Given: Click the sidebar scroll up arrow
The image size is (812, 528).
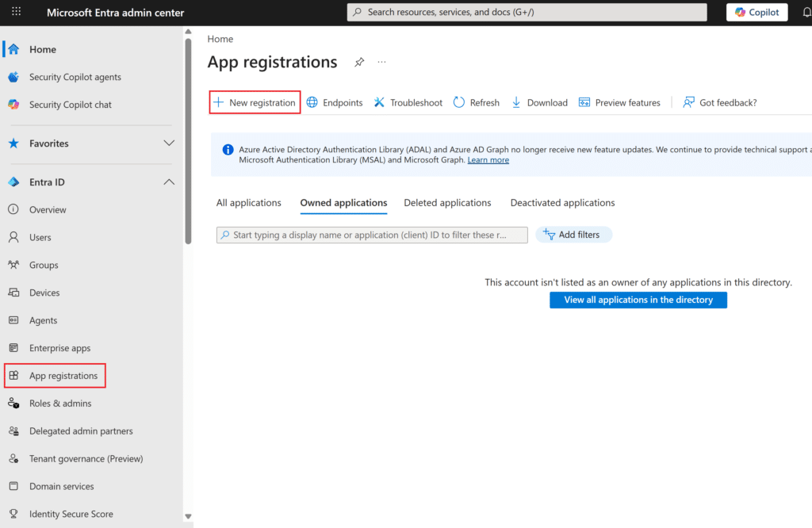Looking at the screenshot, I should pos(188,32).
